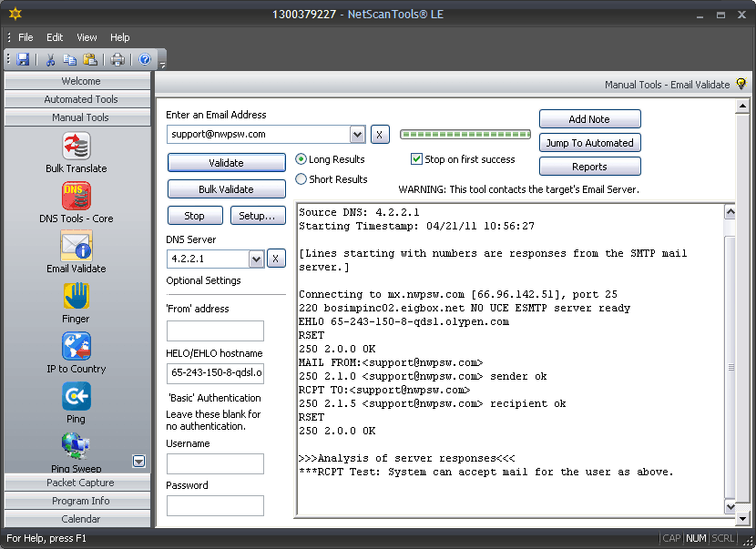Open the Help question mark icon
The image size is (756, 549).
click(x=145, y=59)
